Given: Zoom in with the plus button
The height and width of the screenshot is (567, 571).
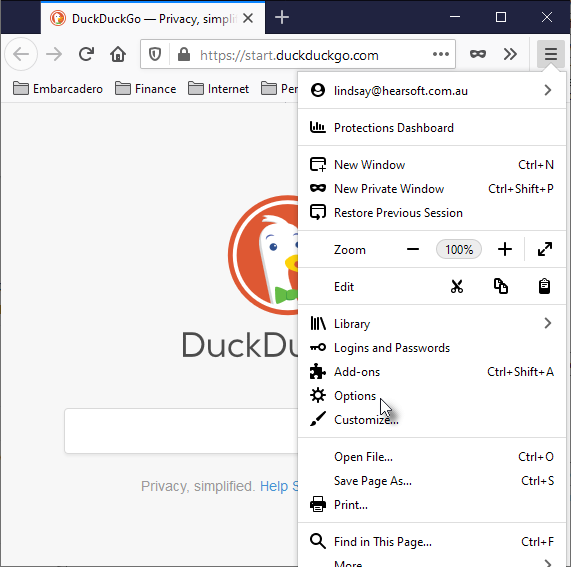Looking at the screenshot, I should click(x=505, y=249).
